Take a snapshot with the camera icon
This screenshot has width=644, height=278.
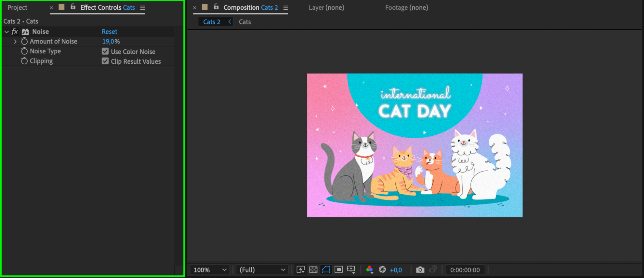(420, 270)
